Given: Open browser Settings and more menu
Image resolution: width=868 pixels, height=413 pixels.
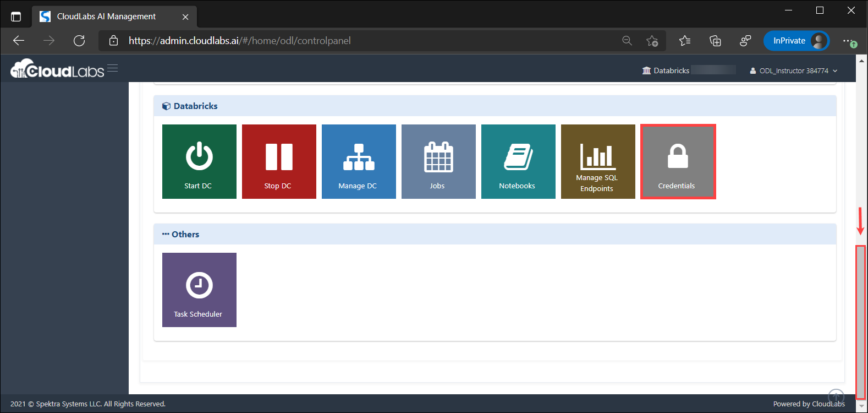Looking at the screenshot, I should click(850, 41).
